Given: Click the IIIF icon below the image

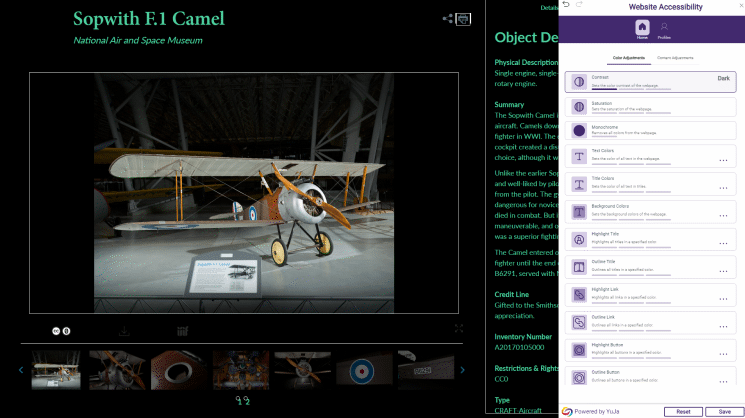Looking at the screenshot, I should tap(182, 331).
